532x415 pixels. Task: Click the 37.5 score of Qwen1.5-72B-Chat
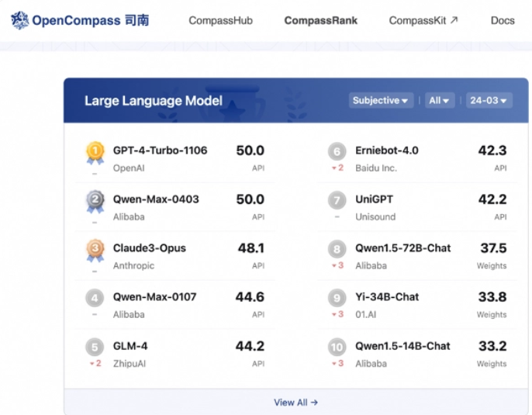(x=493, y=248)
